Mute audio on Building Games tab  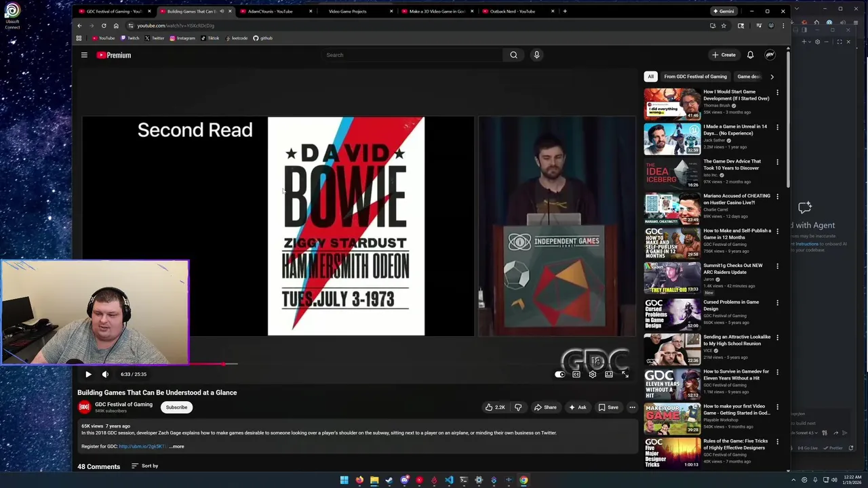click(x=221, y=11)
